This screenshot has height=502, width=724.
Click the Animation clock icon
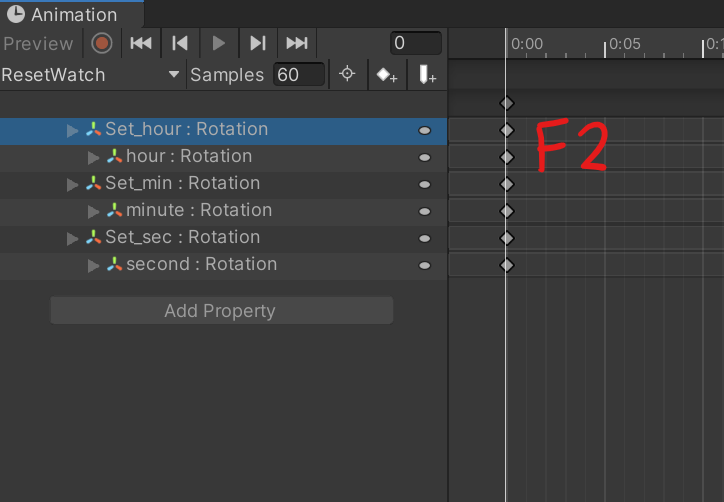[x=16, y=14]
